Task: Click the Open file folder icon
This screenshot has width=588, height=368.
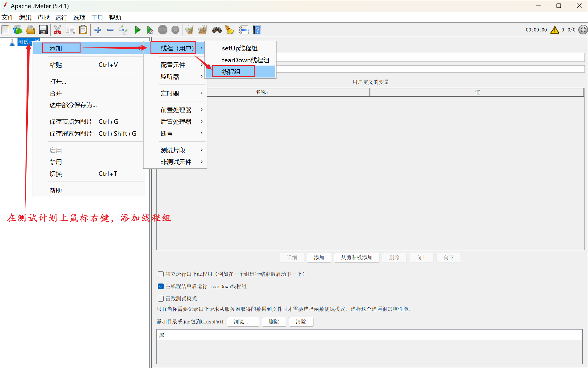Action: pyautogui.click(x=31, y=30)
